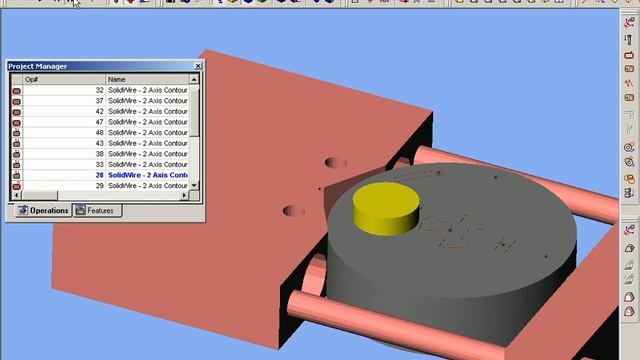Select the highlighted blue SolidWire operation 28 name
Viewport: 640px width, 360px height.
148,175
